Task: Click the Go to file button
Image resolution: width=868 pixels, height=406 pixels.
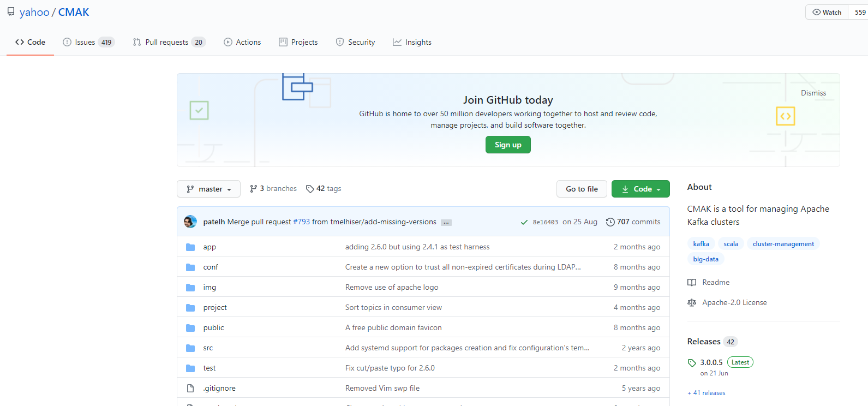Action: click(582, 189)
